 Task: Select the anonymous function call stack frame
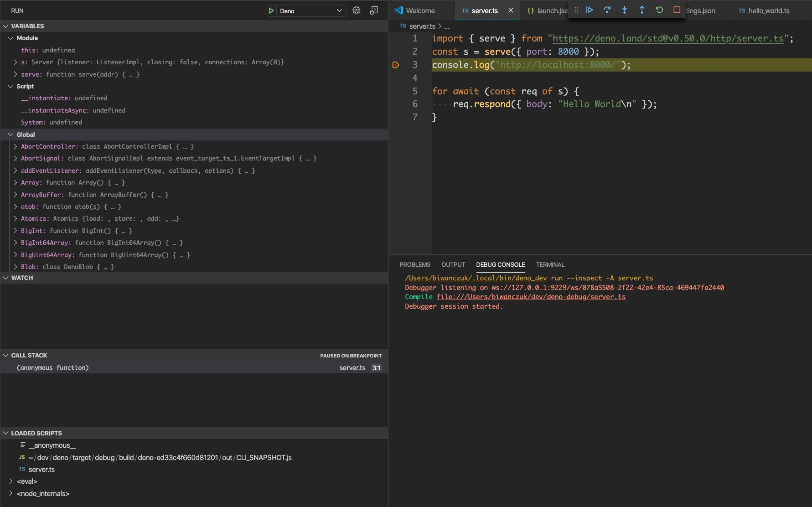coord(53,367)
